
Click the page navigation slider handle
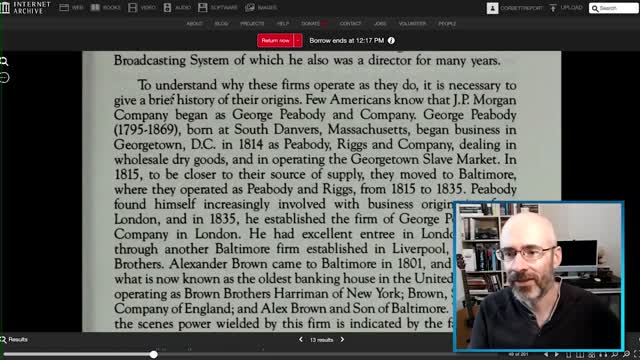tap(153, 354)
